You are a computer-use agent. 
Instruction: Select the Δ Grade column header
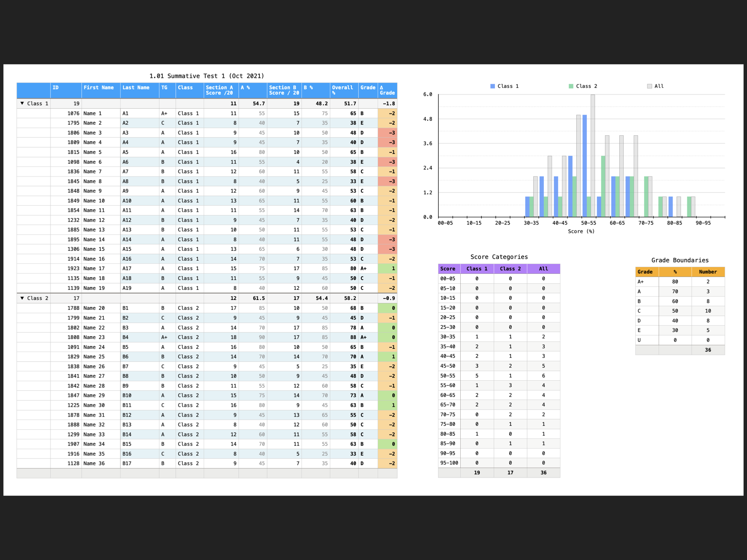tap(387, 90)
